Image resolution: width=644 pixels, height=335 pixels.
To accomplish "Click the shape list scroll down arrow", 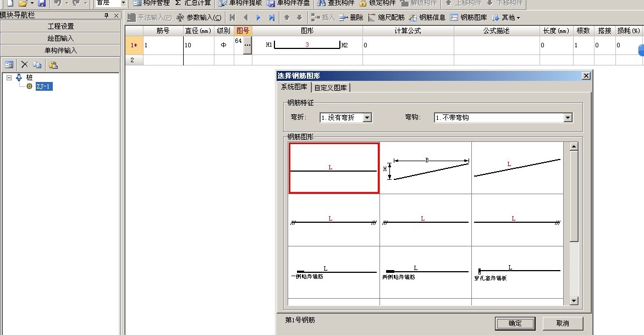I will pyautogui.click(x=574, y=301).
